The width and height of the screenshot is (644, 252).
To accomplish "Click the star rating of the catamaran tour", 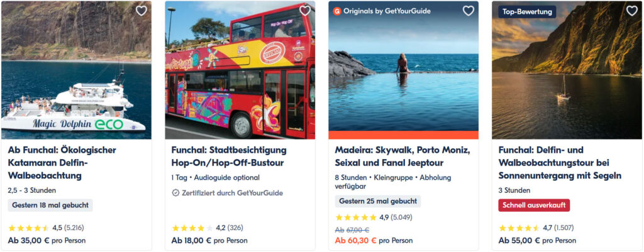I will pos(28,227).
